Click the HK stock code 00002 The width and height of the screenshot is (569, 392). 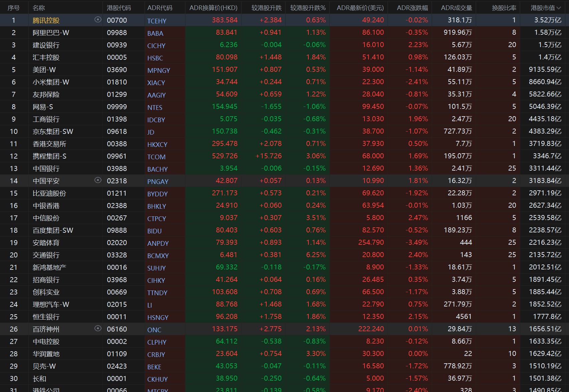[x=117, y=342]
